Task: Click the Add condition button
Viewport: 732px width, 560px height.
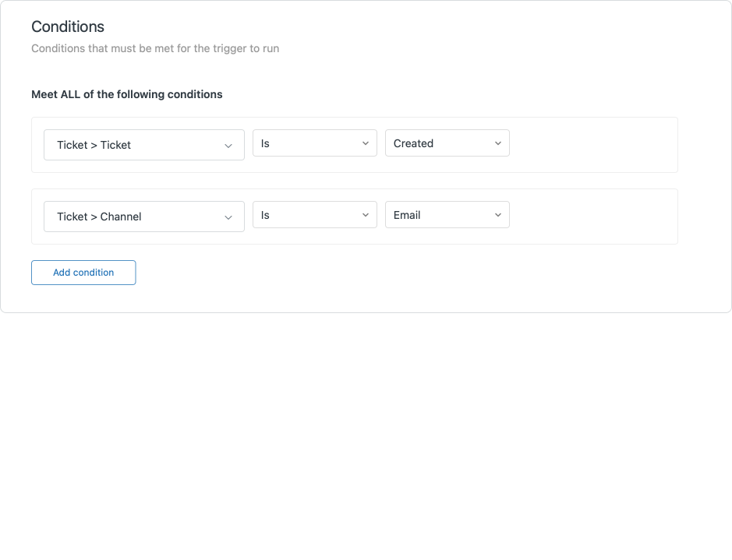Action: coord(83,273)
